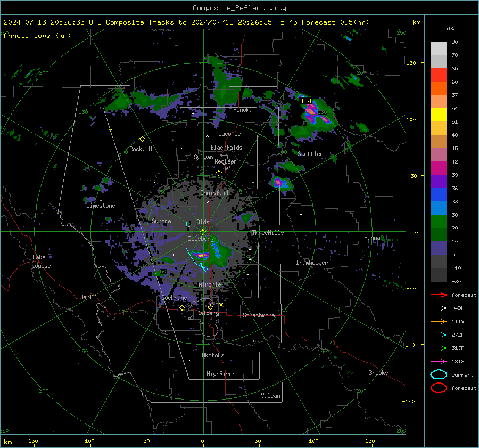
Task: Select the white 04DK arrow legend symbol
Action: pos(439,308)
